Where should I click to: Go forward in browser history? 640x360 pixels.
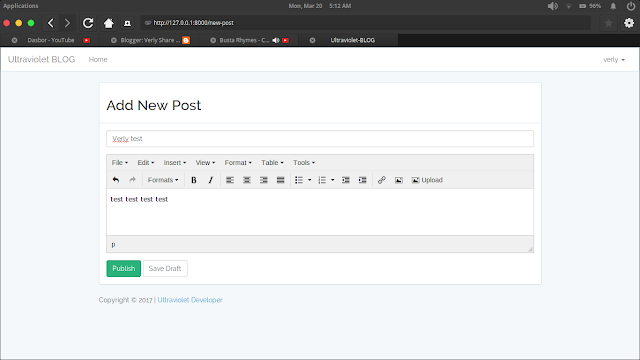point(67,23)
